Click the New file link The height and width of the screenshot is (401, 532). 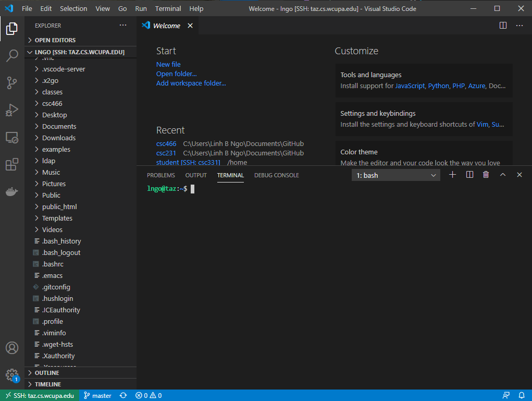(168, 64)
